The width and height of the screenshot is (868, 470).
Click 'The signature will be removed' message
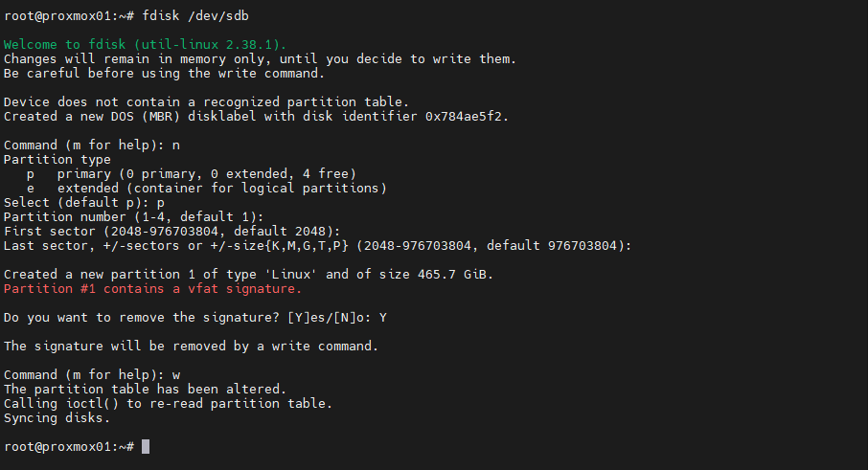(x=191, y=346)
